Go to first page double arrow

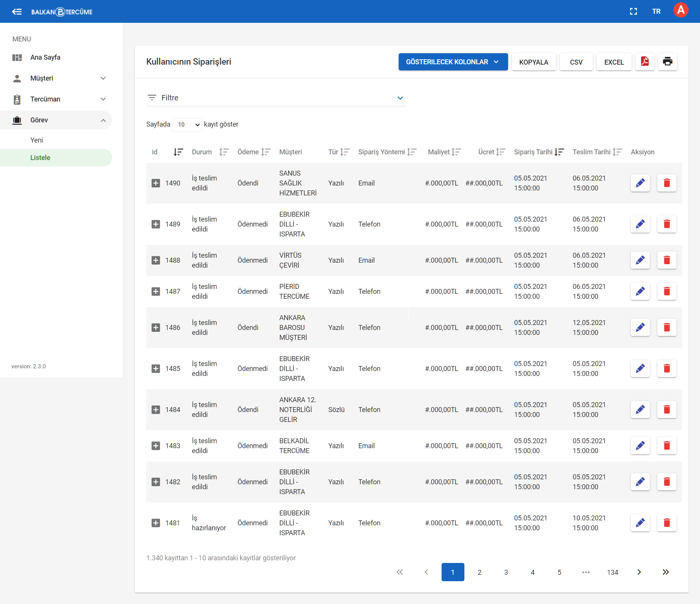pos(400,572)
